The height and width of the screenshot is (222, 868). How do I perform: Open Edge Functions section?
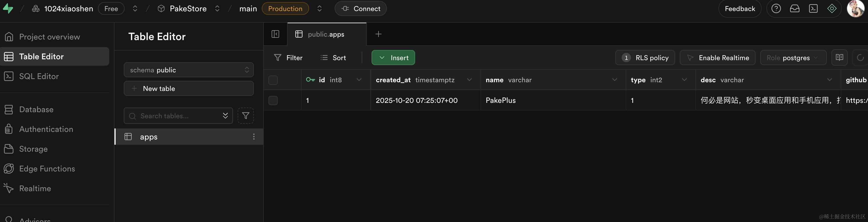click(x=55, y=169)
